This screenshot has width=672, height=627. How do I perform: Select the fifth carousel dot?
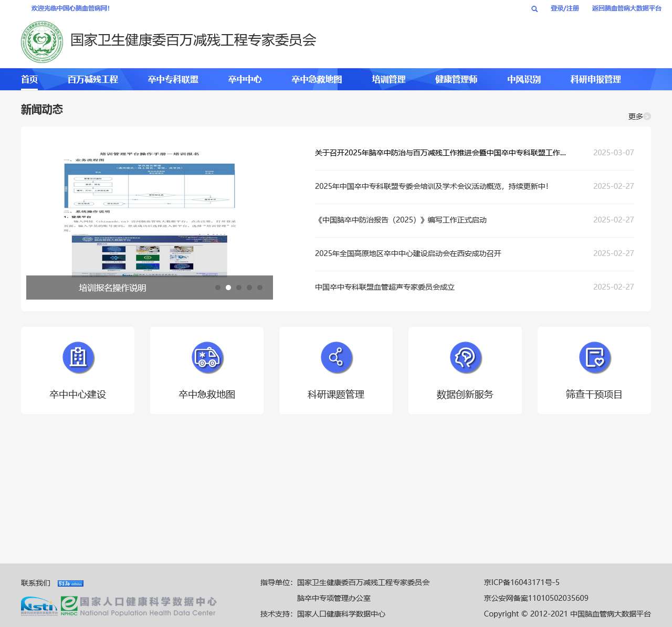click(260, 288)
